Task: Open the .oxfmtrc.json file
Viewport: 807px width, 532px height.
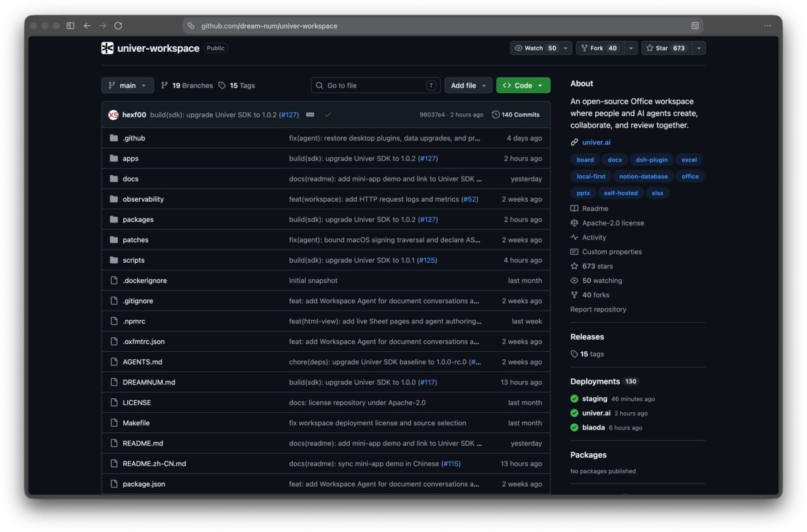Action: click(x=144, y=342)
